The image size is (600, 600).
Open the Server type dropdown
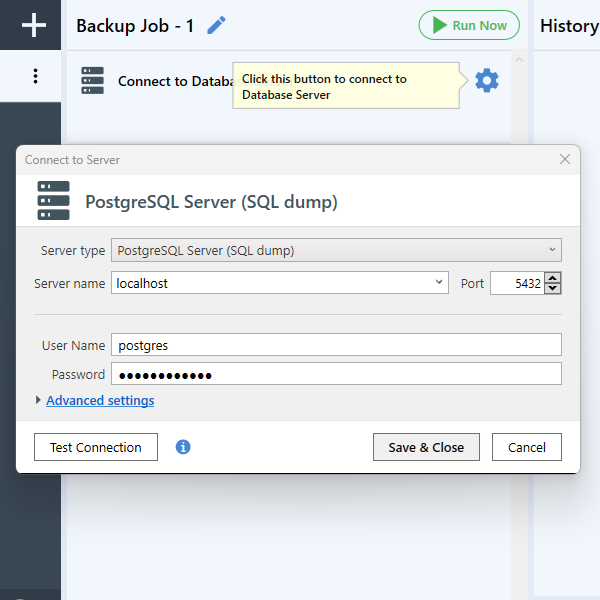tap(336, 250)
